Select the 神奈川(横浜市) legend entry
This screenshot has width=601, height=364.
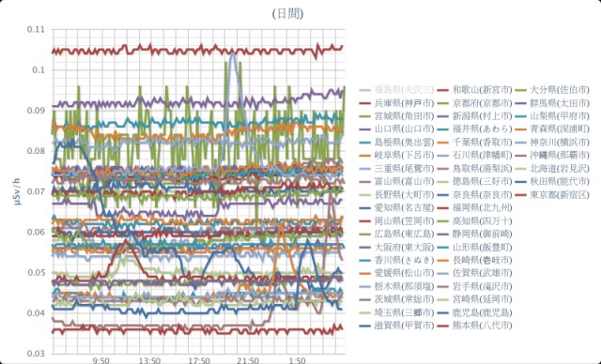551,142
